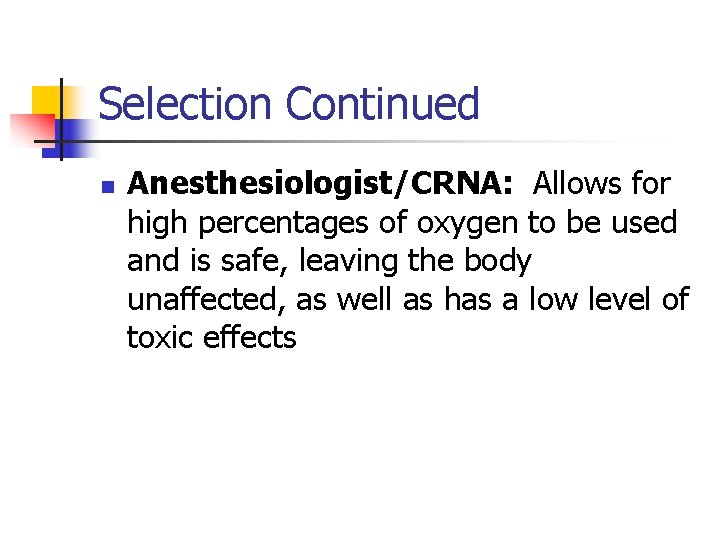This screenshot has height=540, width=720.
Task: Click the word "safe," in third line
Action: (256, 261)
